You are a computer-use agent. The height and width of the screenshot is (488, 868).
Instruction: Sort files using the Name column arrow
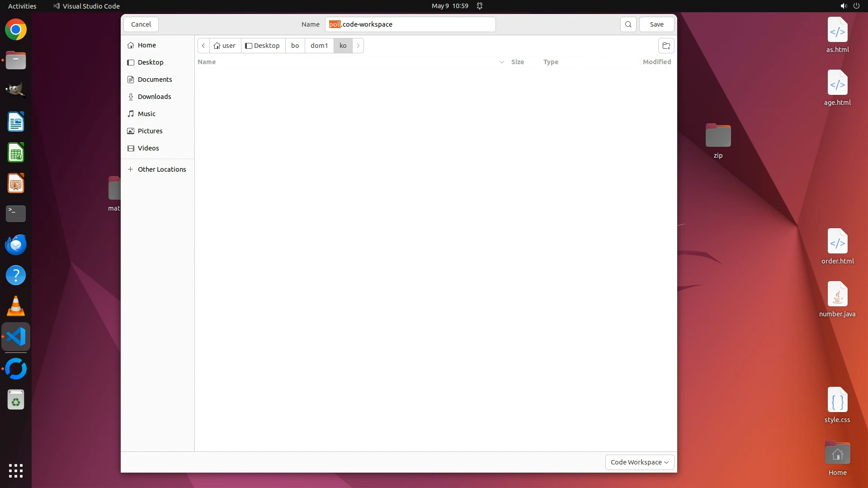click(x=501, y=62)
